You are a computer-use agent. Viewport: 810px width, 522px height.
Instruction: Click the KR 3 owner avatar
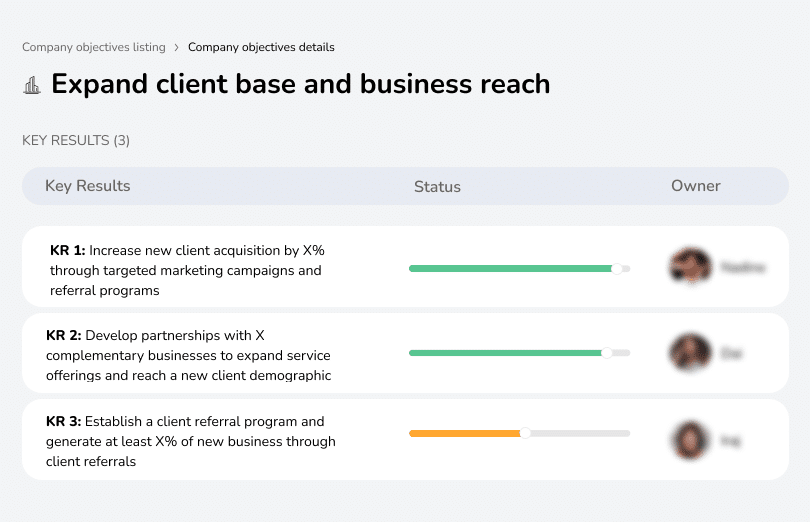coord(690,440)
